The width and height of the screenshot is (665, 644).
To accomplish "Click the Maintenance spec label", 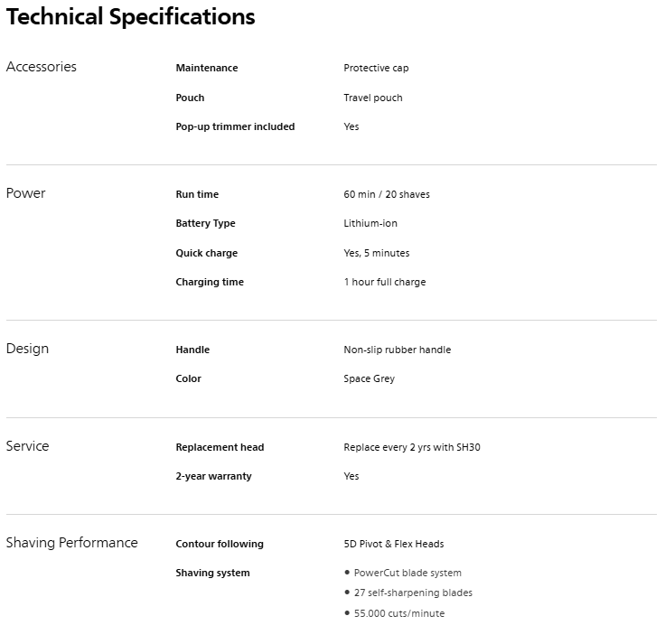I will coord(207,69).
